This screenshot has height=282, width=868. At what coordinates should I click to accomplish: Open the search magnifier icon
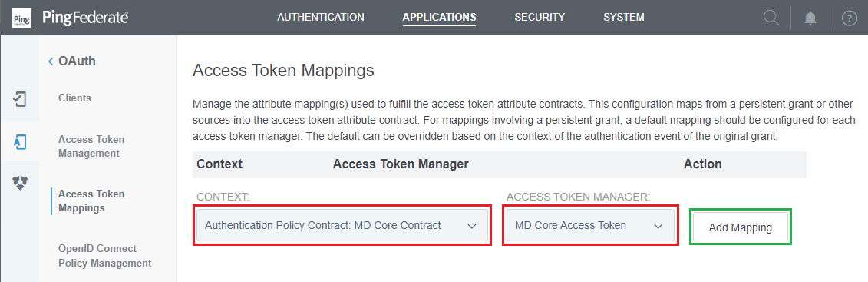point(771,18)
